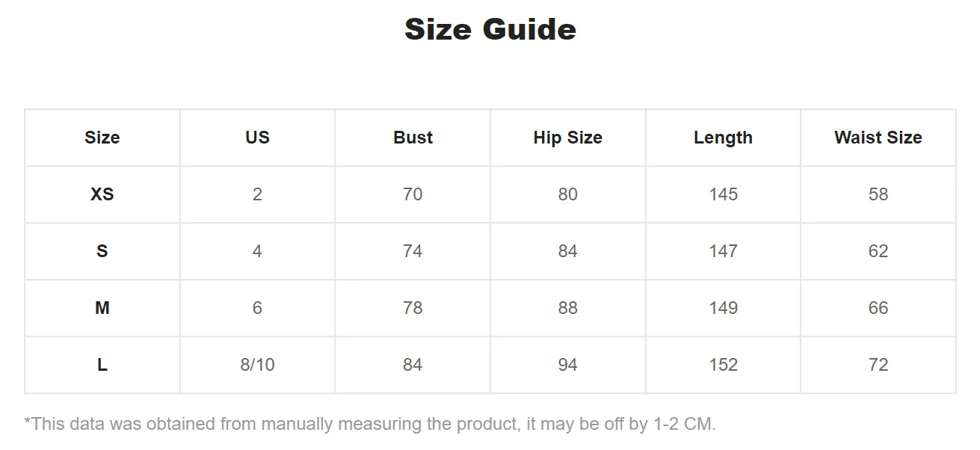Click the waist size value 72
This screenshot has height=450, width=980.
(x=878, y=365)
